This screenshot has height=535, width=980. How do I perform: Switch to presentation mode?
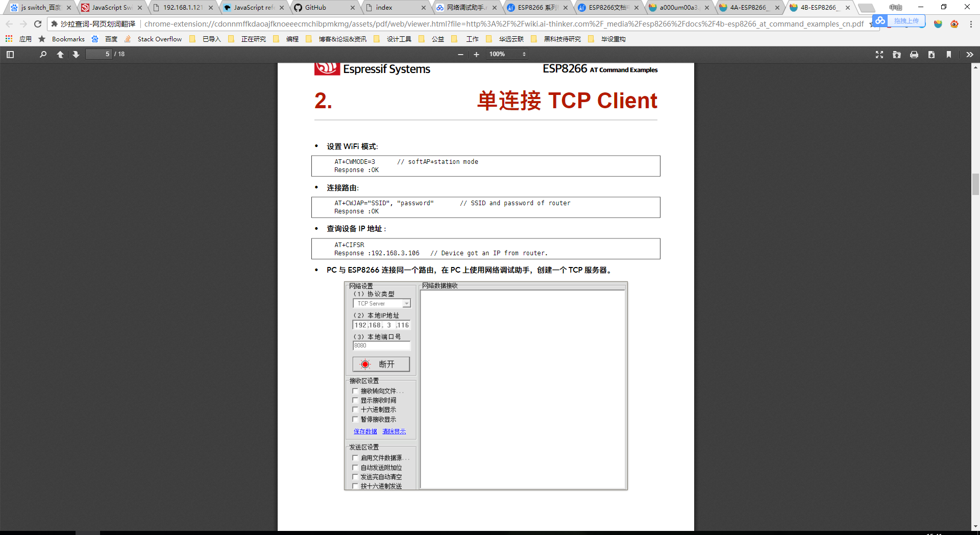879,55
